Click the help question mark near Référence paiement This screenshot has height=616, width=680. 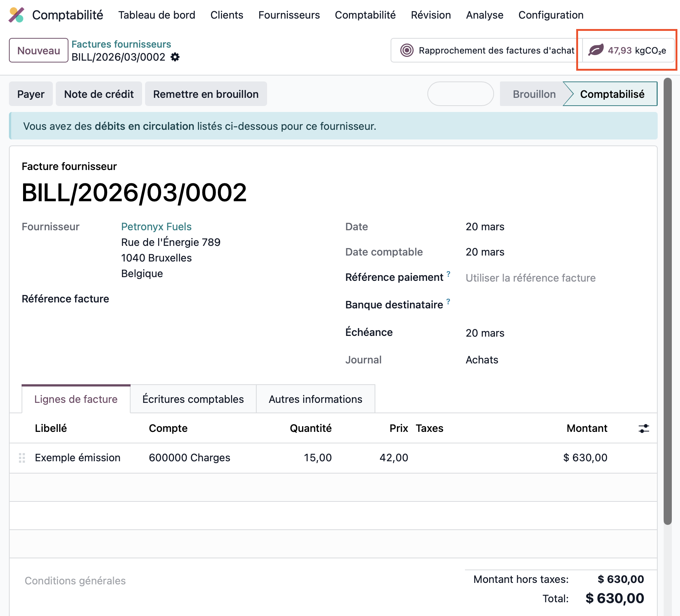[x=449, y=274]
